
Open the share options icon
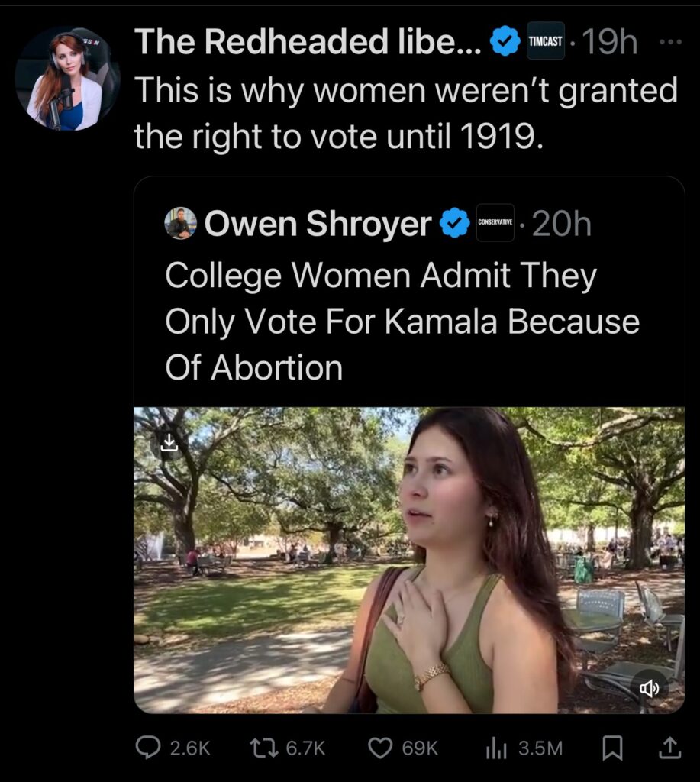tap(669, 748)
